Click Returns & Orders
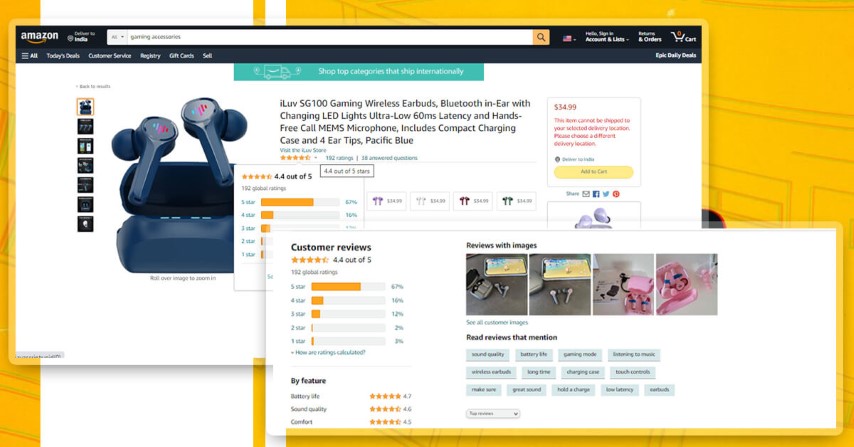Screen dimensions: 854x447 [650, 36]
